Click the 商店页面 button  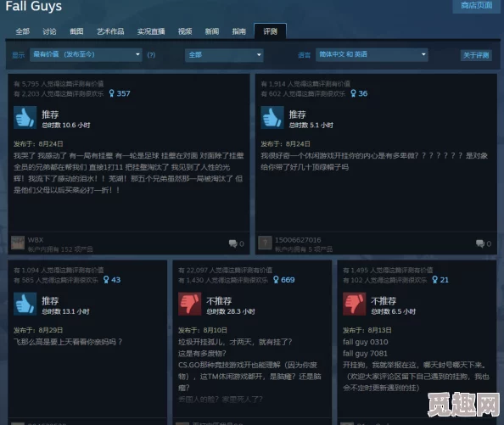click(476, 6)
